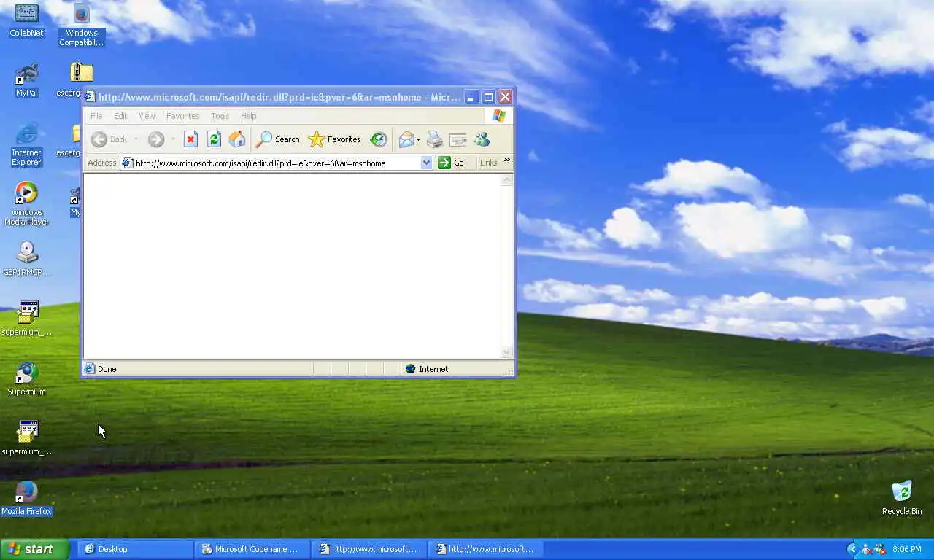The height and width of the screenshot is (560, 934).
Task: Open the History icon
Action: (x=378, y=139)
